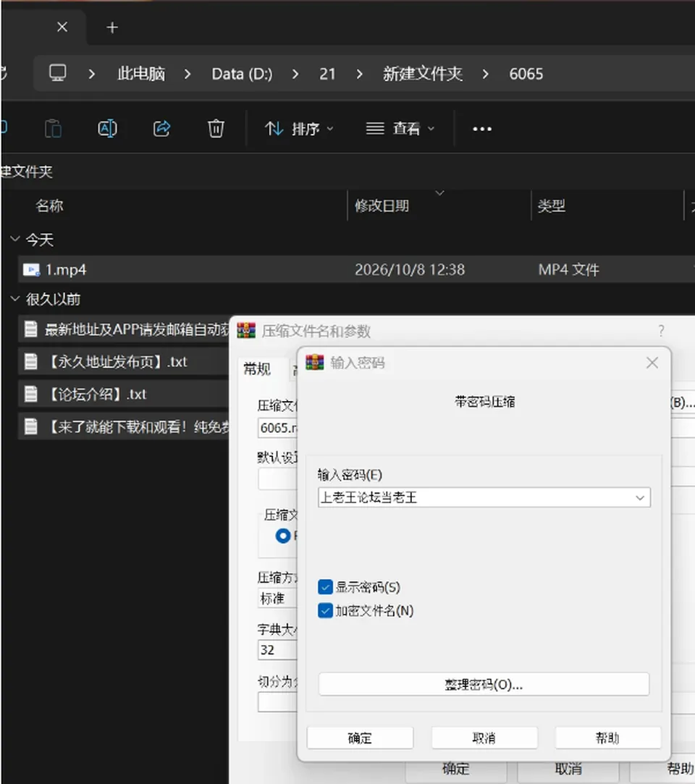Collapse the 很久以前 group
Screen dimensions: 695x784
click(x=15, y=298)
